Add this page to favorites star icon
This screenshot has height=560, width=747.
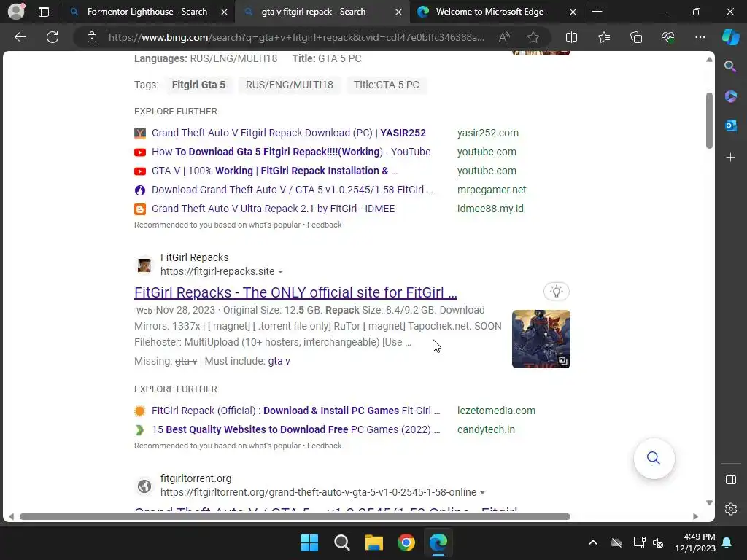(x=533, y=37)
